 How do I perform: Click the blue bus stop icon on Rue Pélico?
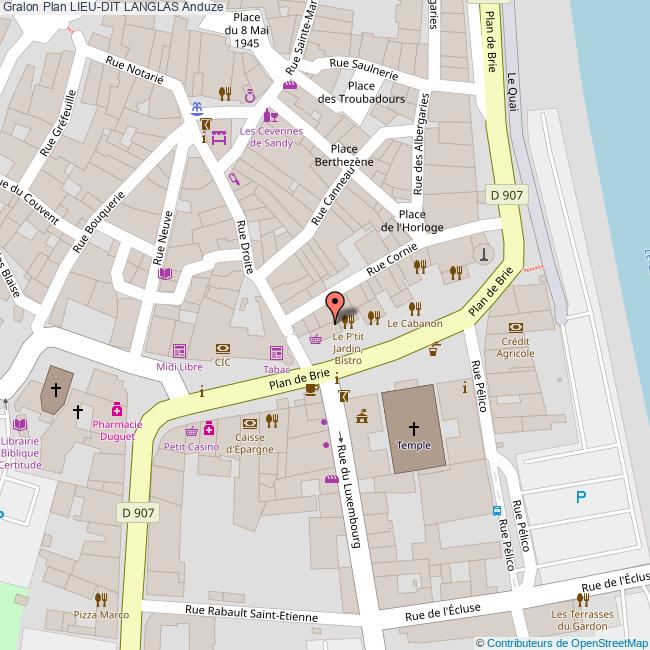click(497, 511)
